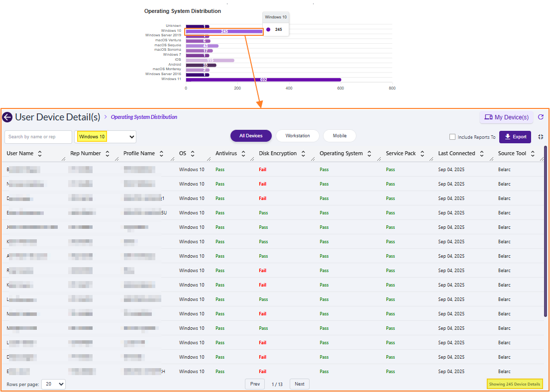Click the refresh icon next to My Device(s)
This screenshot has width=550, height=392.
pyautogui.click(x=541, y=117)
